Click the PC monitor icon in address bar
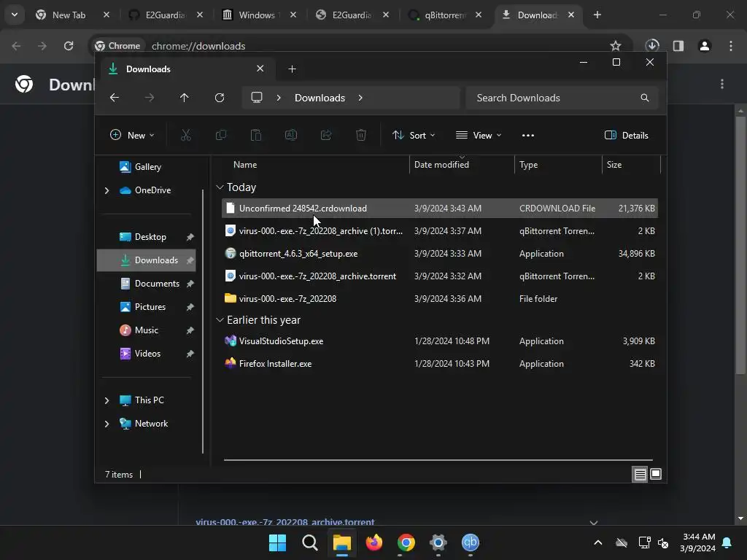Screen dimensions: 747x560 257,98
